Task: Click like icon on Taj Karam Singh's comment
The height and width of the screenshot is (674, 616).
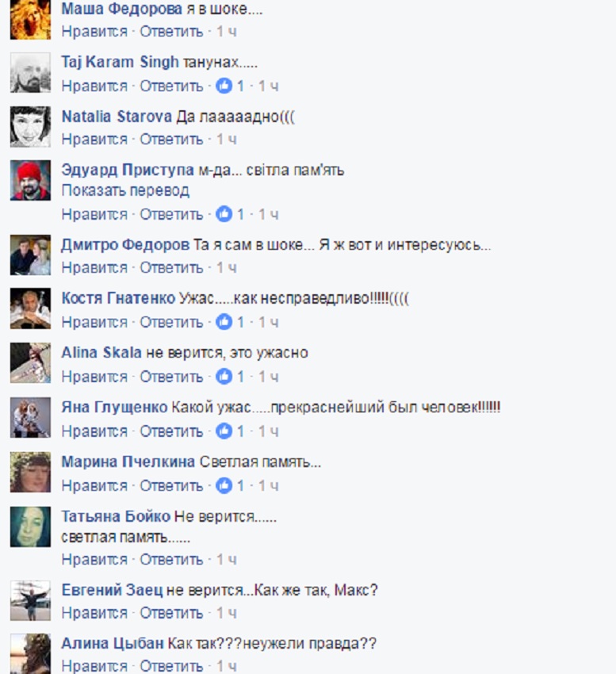Action: (x=224, y=86)
